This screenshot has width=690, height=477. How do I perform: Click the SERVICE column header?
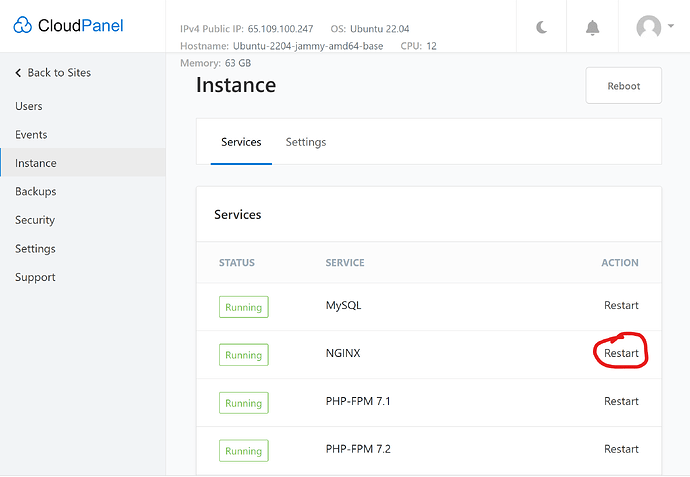[x=345, y=263]
